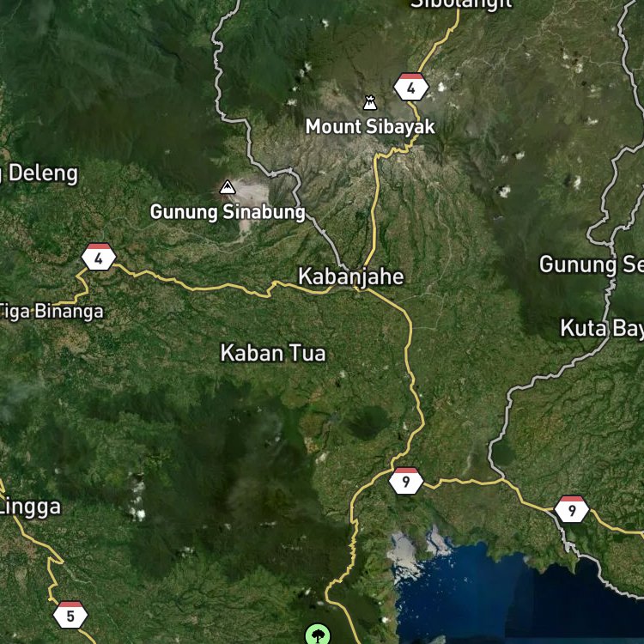Click route 9 shield below Kaban Tua

pos(406,481)
